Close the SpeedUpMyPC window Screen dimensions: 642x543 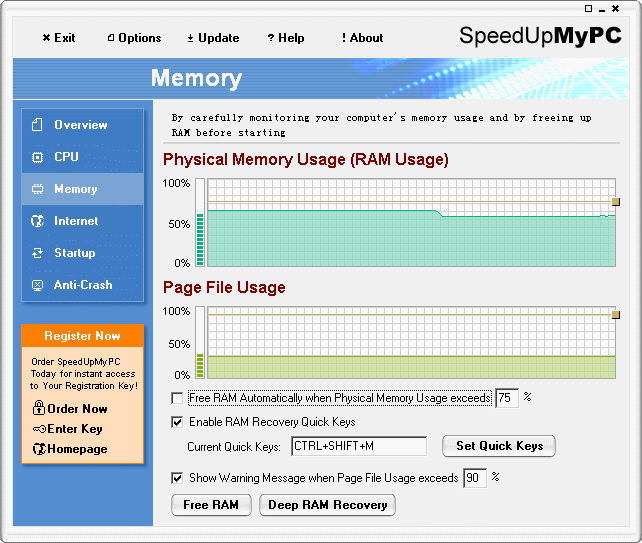click(615, 8)
